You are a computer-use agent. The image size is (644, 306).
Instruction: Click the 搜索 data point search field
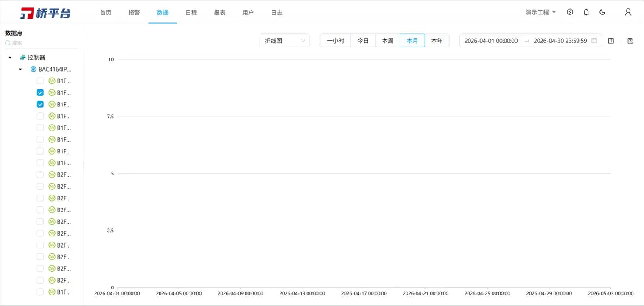tap(41, 43)
